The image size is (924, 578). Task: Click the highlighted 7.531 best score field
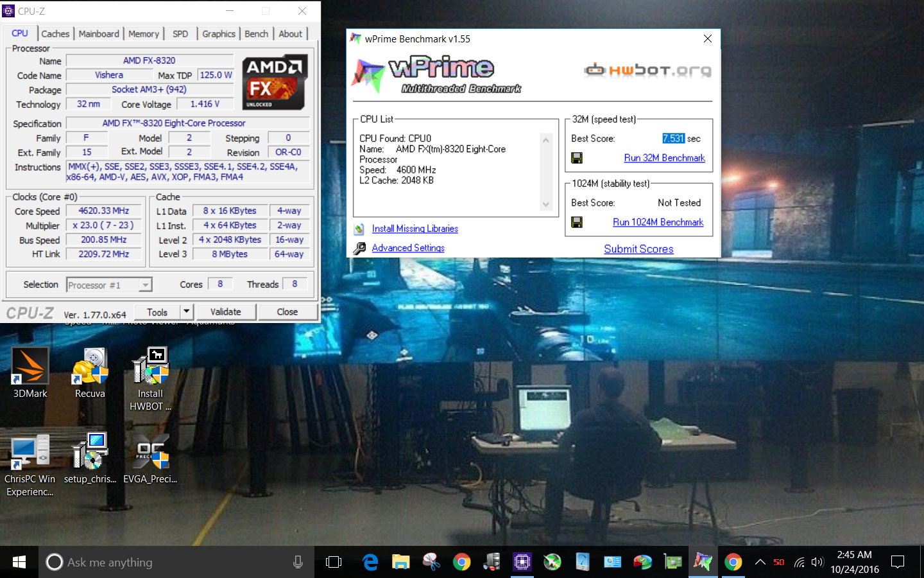673,139
